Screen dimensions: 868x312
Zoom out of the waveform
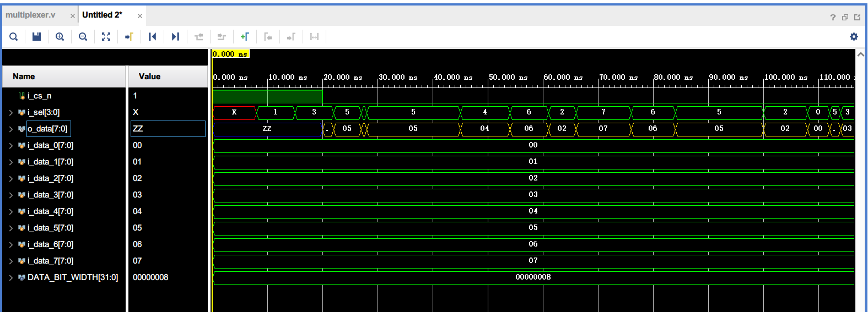[x=83, y=37]
